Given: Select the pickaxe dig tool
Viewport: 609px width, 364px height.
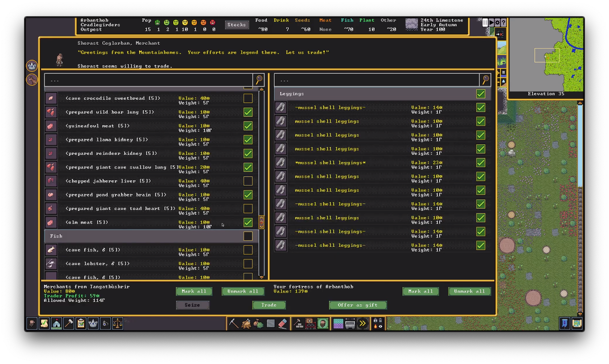Looking at the screenshot, I should (234, 323).
